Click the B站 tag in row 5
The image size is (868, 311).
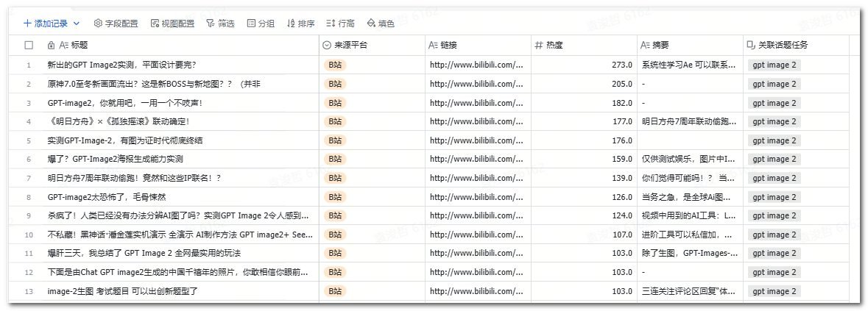[335, 140]
